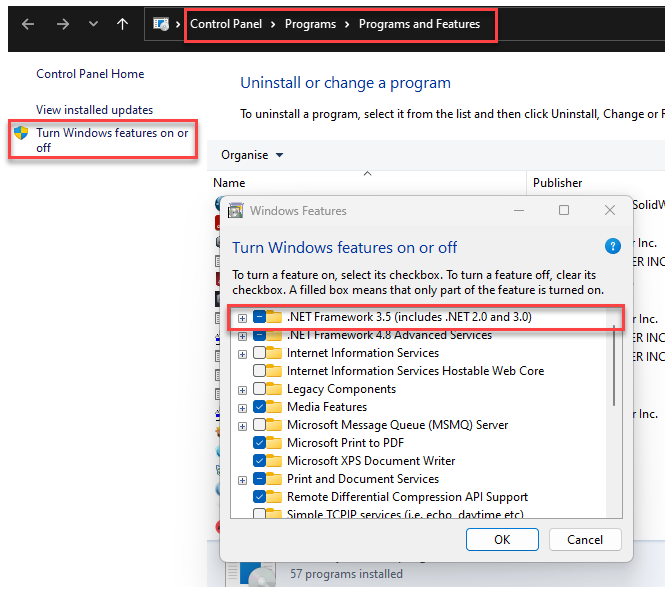Expand Internet Information Services node

pos(243,354)
